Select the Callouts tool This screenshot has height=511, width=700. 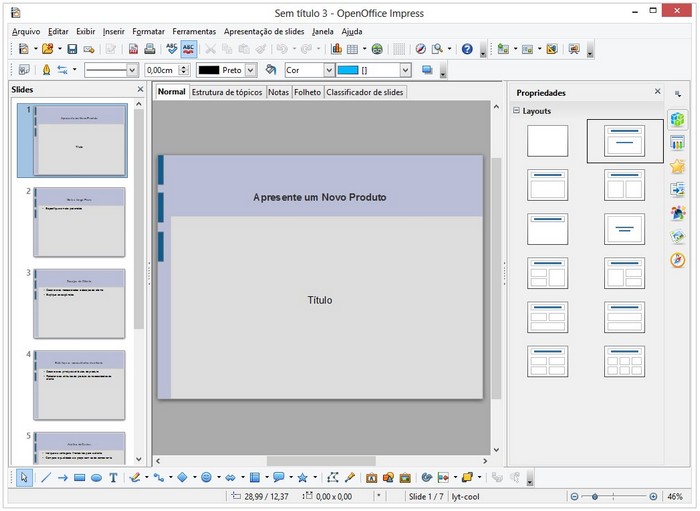[x=279, y=478]
